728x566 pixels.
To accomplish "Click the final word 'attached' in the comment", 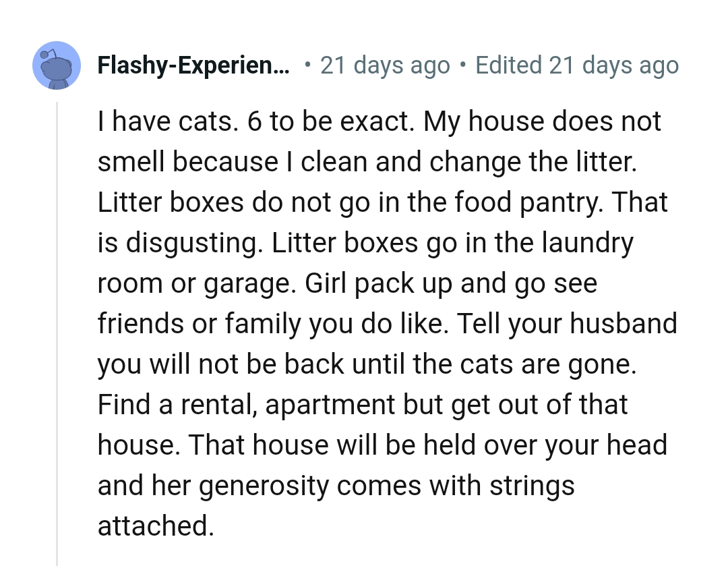I will pyautogui.click(x=155, y=526).
